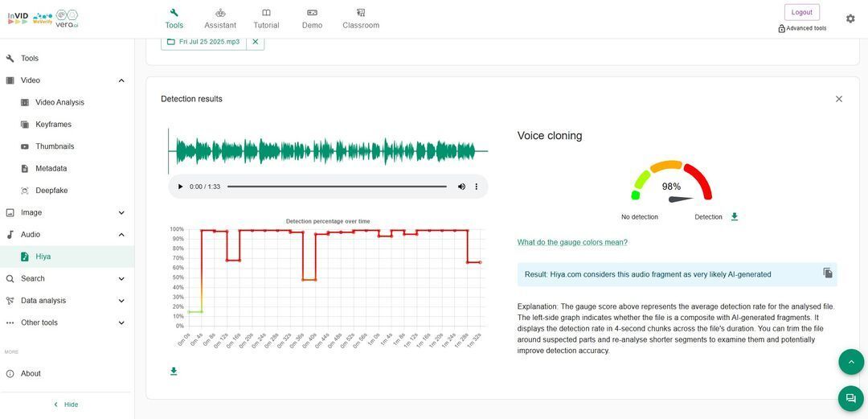Click the Logout button
Screen dimensions: 868x419
click(801, 12)
